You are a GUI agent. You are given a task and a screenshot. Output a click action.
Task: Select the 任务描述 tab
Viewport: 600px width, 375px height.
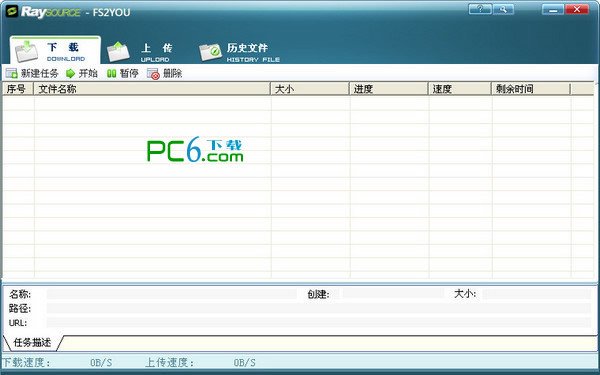(32, 342)
